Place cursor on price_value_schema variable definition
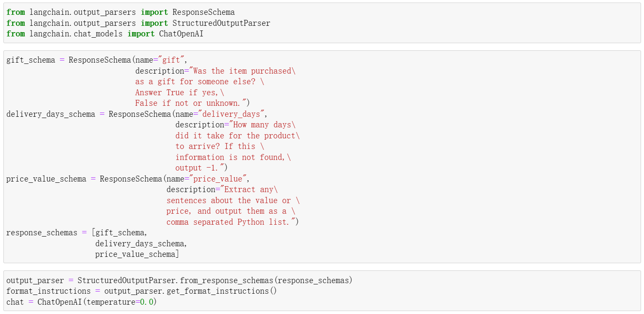This screenshot has width=644, height=314. (46, 179)
